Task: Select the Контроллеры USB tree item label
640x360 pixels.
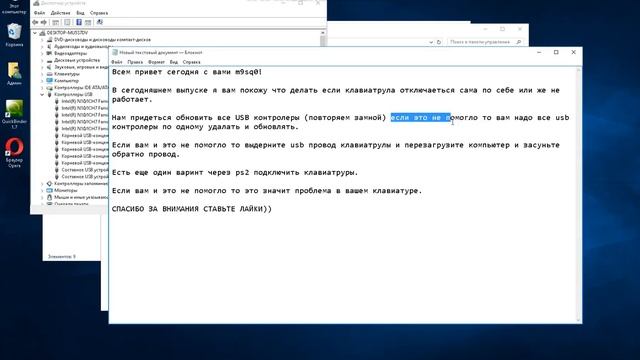Action: 73,94
